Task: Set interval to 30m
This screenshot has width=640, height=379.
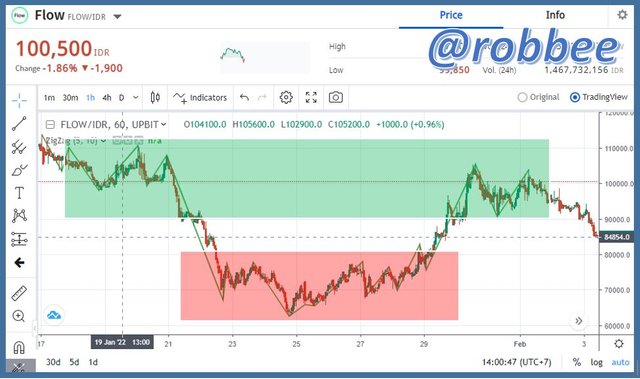Action: (x=70, y=98)
